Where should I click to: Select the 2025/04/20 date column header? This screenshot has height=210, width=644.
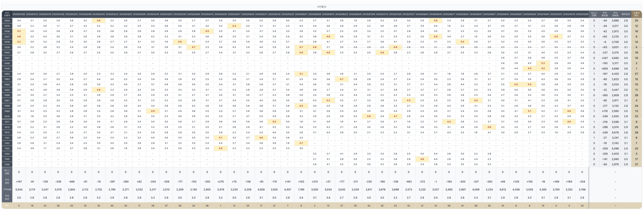coord(220,14)
